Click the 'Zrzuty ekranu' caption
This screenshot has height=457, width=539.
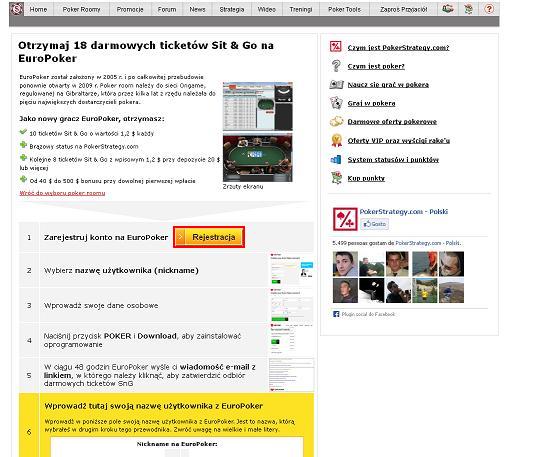[x=243, y=187]
